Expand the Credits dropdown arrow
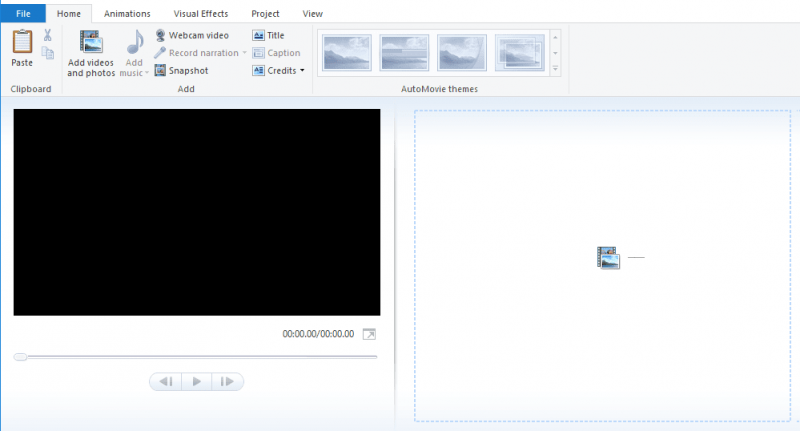The width and height of the screenshot is (800, 431). tap(302, 70)
